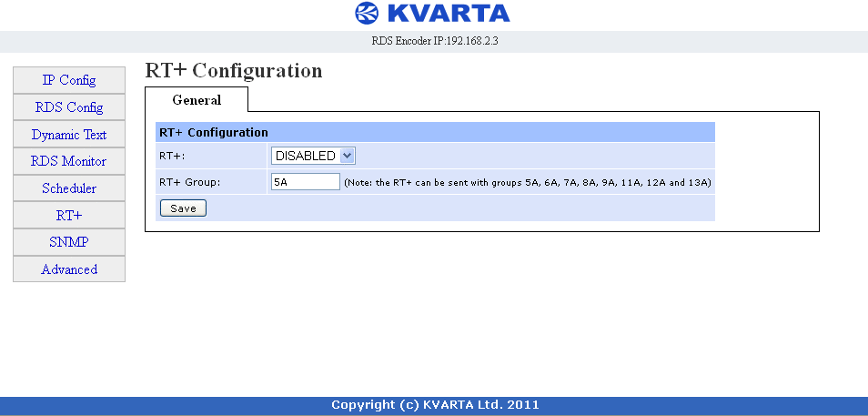Click the RT+ Group label

[x=190, y=182]
